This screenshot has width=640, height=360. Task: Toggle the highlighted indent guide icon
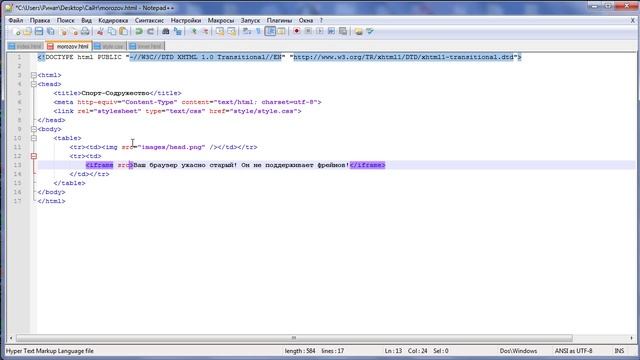click(270, 31)
